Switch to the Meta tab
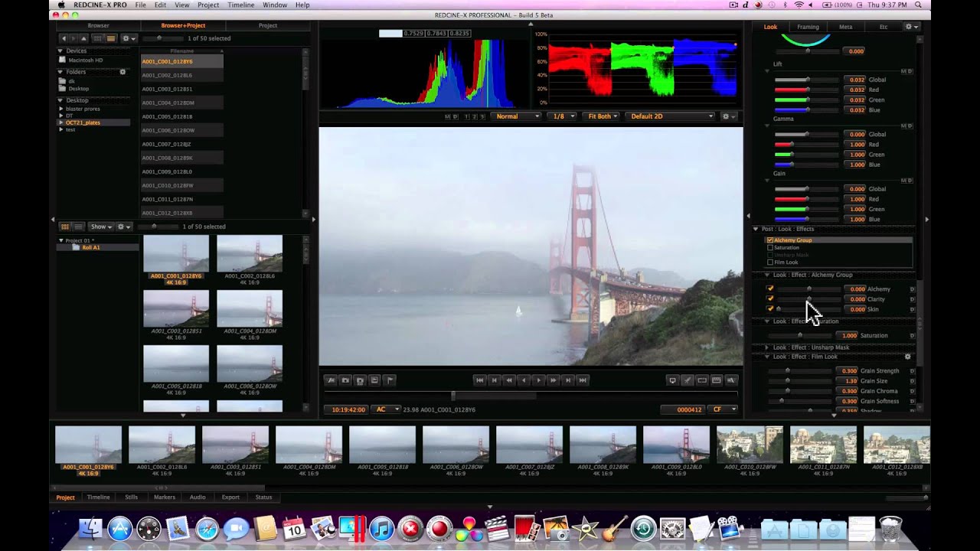Screen dimensions: 980x551 point(845,27)
